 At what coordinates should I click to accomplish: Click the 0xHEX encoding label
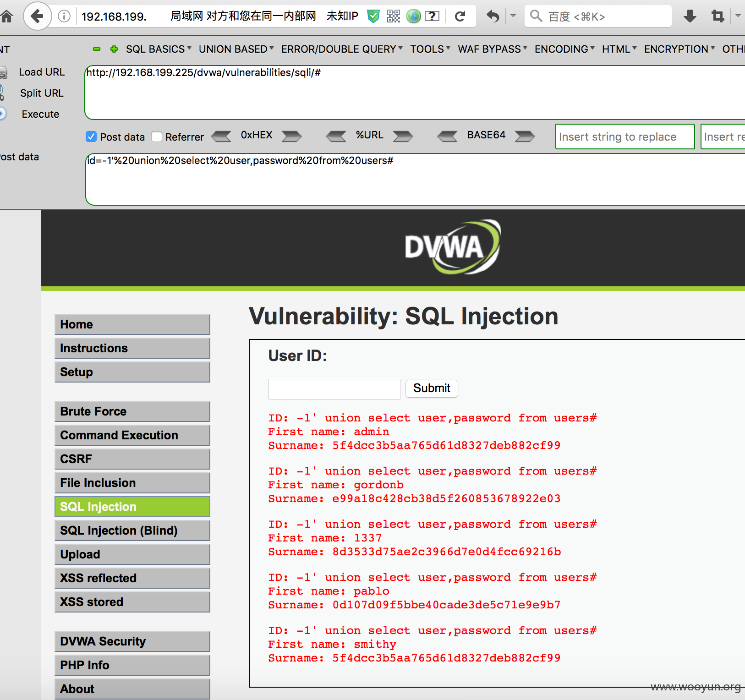coord(257,135)
